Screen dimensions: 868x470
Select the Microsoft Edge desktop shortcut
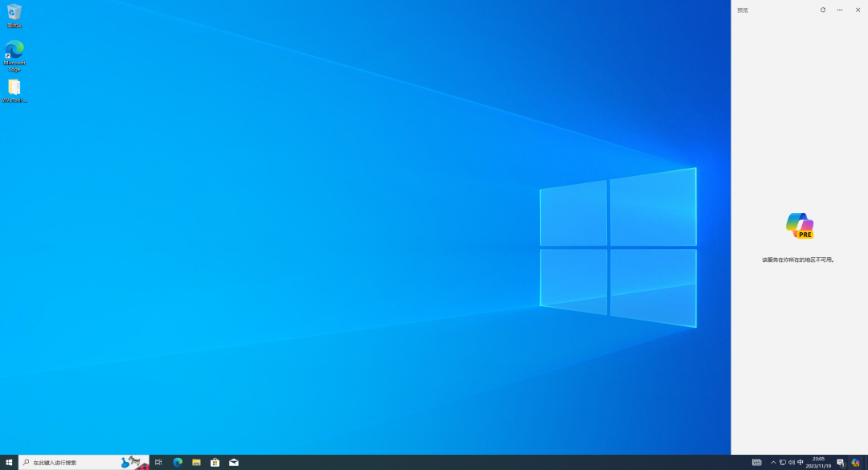coord(14,56)
